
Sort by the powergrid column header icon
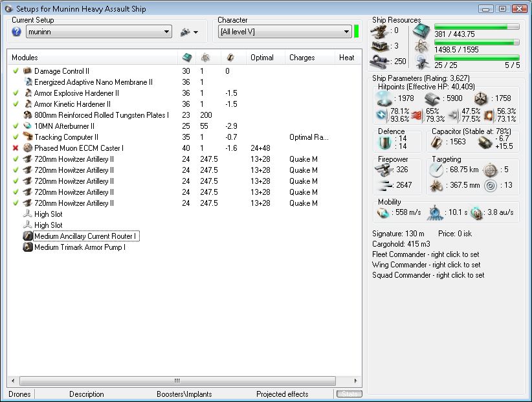205,58
